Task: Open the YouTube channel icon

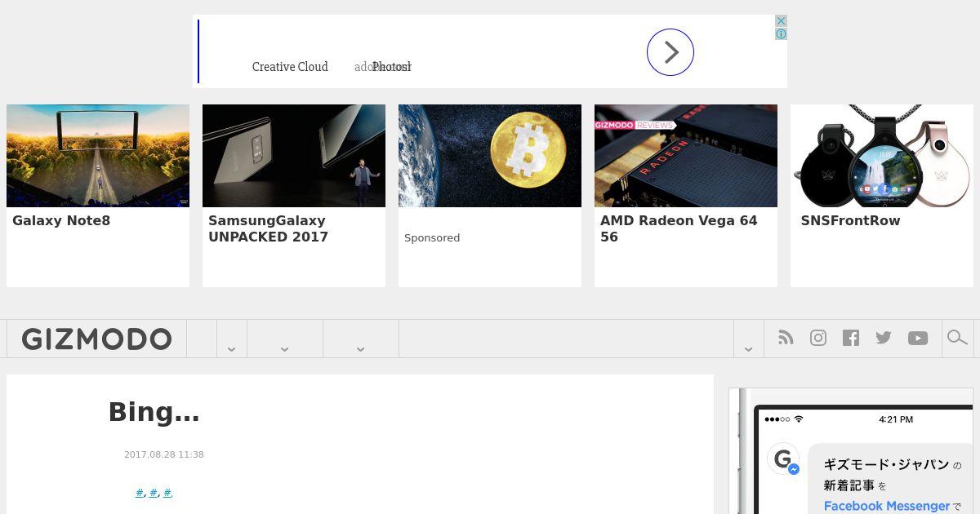Action: [x=918, y=338]
